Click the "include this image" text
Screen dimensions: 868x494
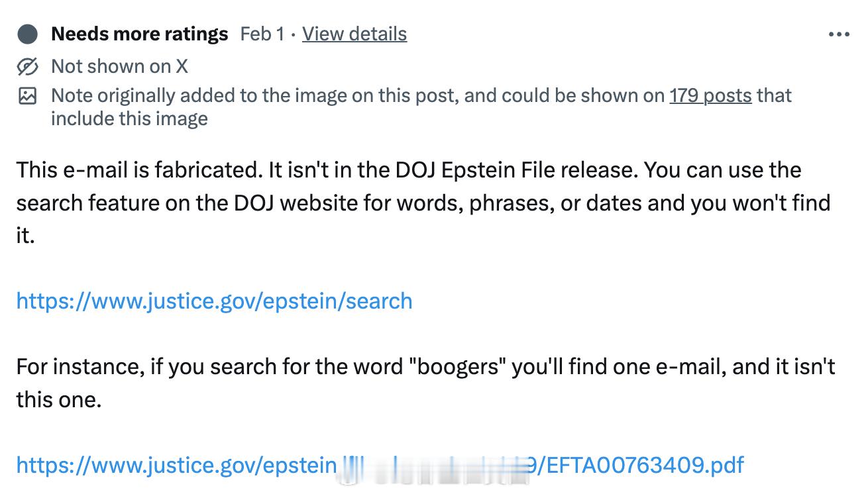pyautogui.click(x=129, y=119)
